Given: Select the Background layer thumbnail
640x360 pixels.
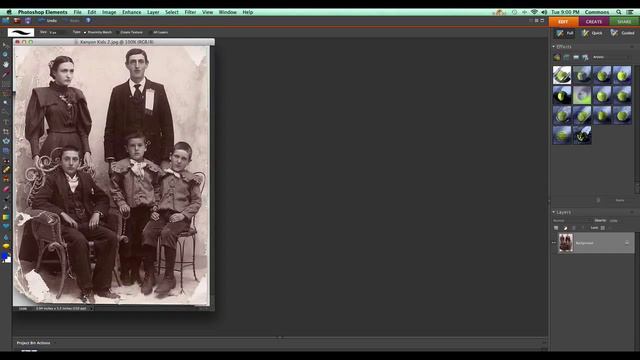Looking at the screenshot, I should (565, 242).
